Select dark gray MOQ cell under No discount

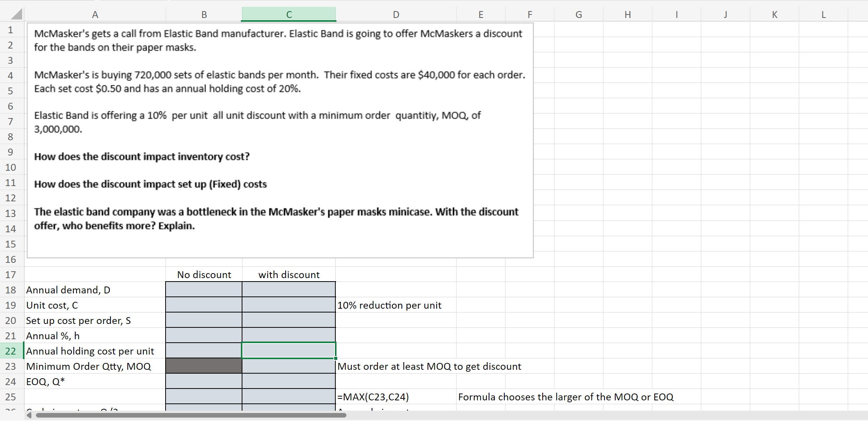click(x=204, y=366)
